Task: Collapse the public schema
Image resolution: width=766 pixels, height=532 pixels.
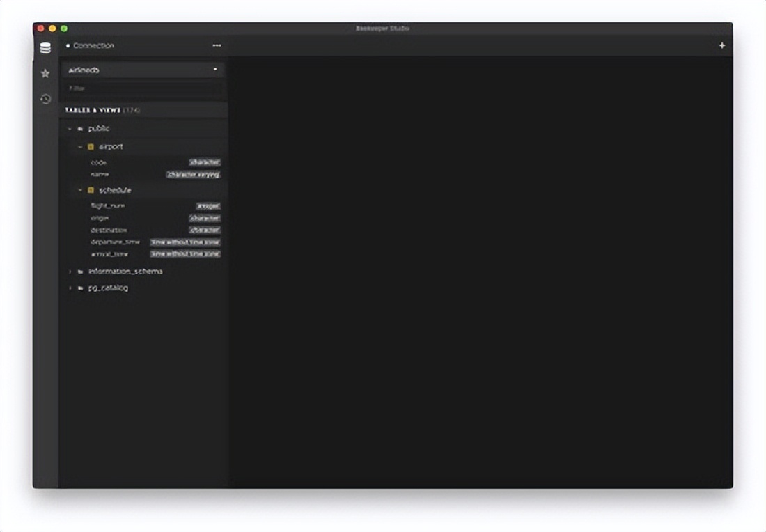Action: click(x=70, y=129)
